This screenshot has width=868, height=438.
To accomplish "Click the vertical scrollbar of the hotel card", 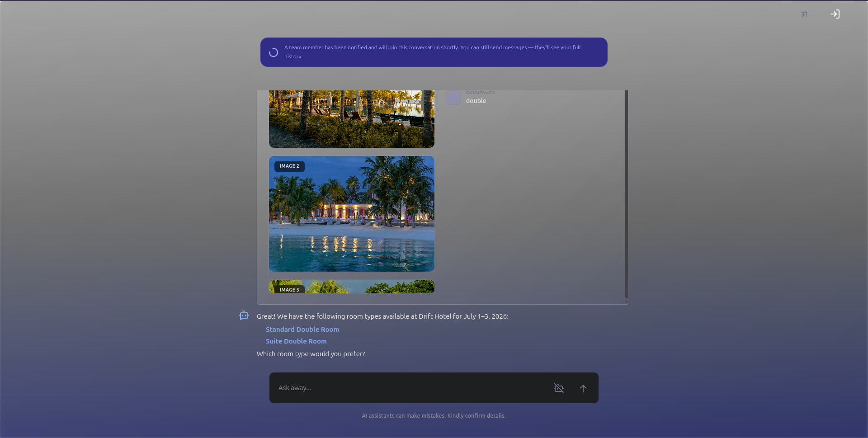I will (x=627, y=194).
